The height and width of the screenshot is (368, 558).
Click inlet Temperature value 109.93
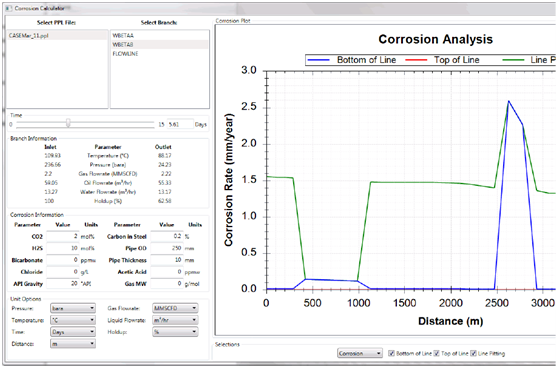click(x=53, y=156)
